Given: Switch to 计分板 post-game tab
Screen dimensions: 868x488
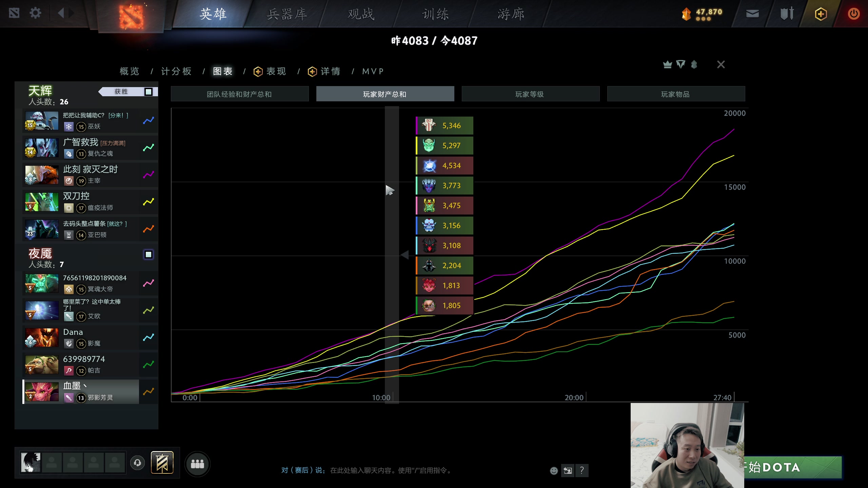Looking at the screenshot, I should (176, 71).
